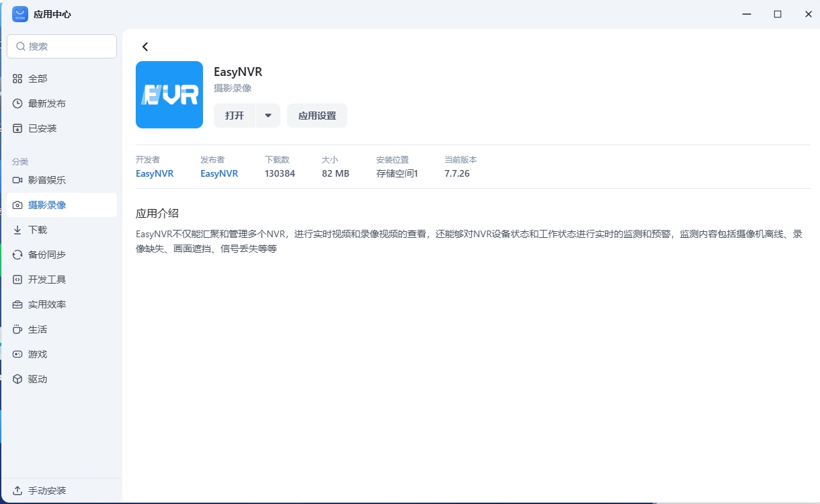Switch to 开发工具 category
Screen dimensions: 820x504
47,280
